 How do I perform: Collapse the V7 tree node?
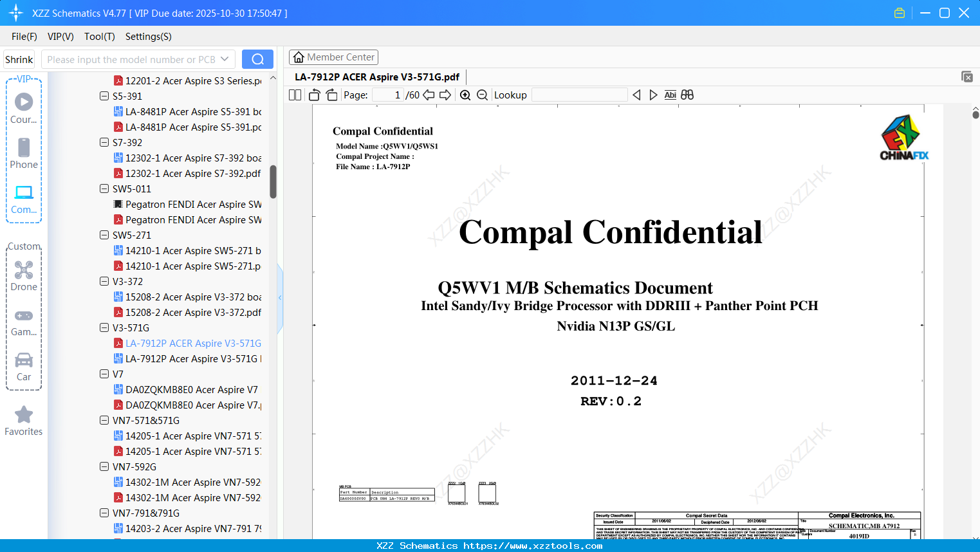click(x=104, y=374)
